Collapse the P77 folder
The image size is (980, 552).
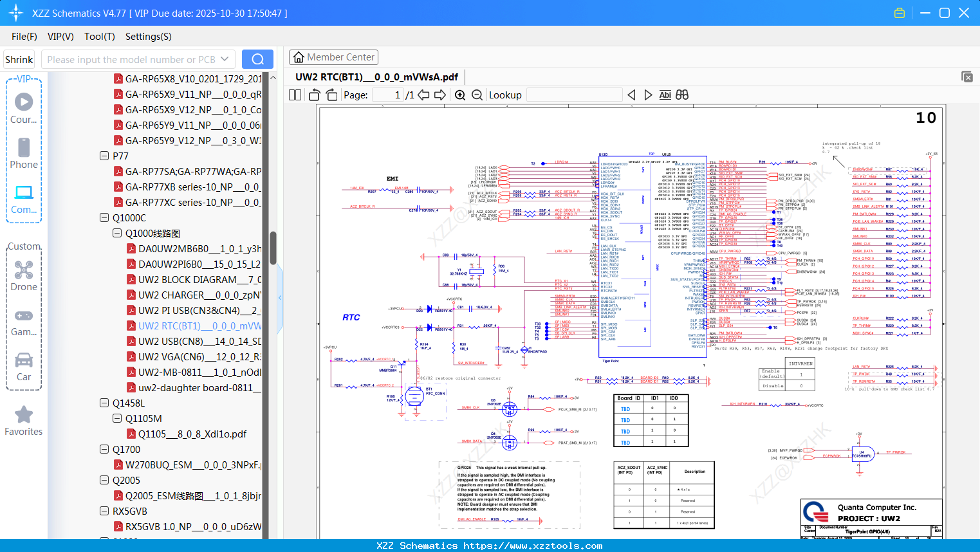pos(104,156)
